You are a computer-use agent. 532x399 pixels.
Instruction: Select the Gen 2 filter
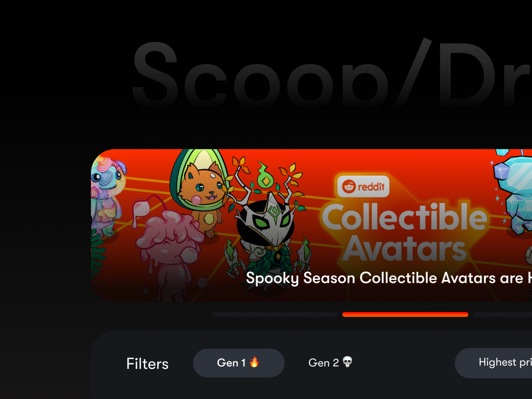330,363
